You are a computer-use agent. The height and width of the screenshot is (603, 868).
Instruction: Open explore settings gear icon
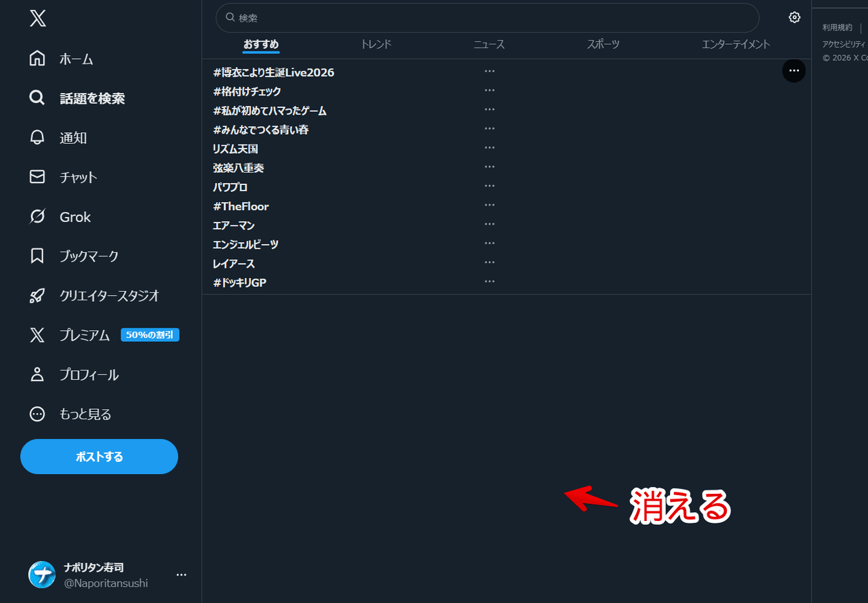[x=795, y=18]
